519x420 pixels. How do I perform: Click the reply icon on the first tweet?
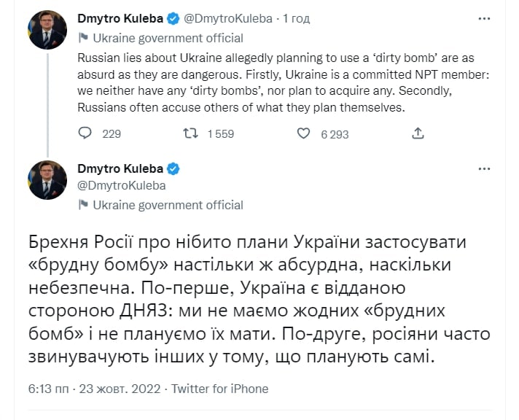[x=85, y=133]
